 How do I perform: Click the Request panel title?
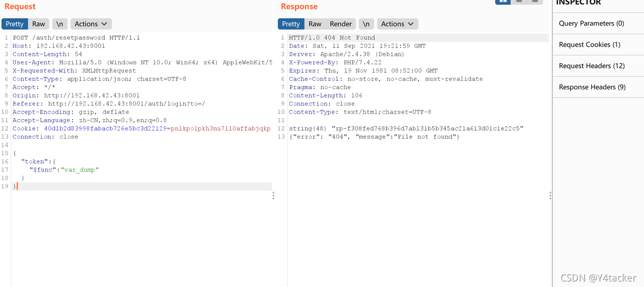(20, 7)
